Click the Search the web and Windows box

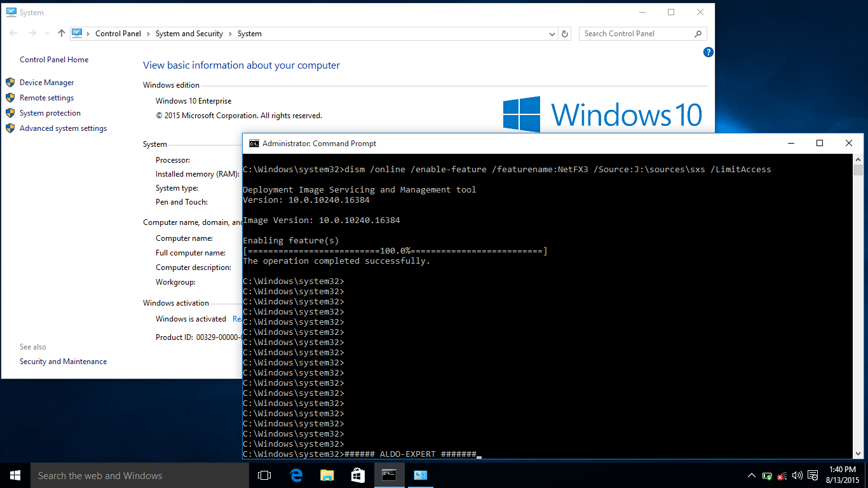[x=140, y=475]
